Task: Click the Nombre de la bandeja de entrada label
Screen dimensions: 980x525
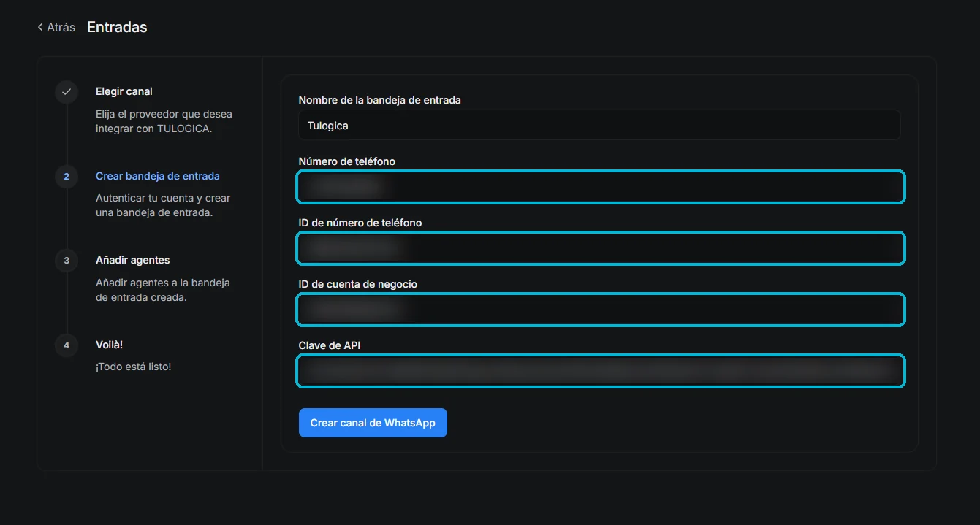Action: pyautogui.click(x=380, y=99)
